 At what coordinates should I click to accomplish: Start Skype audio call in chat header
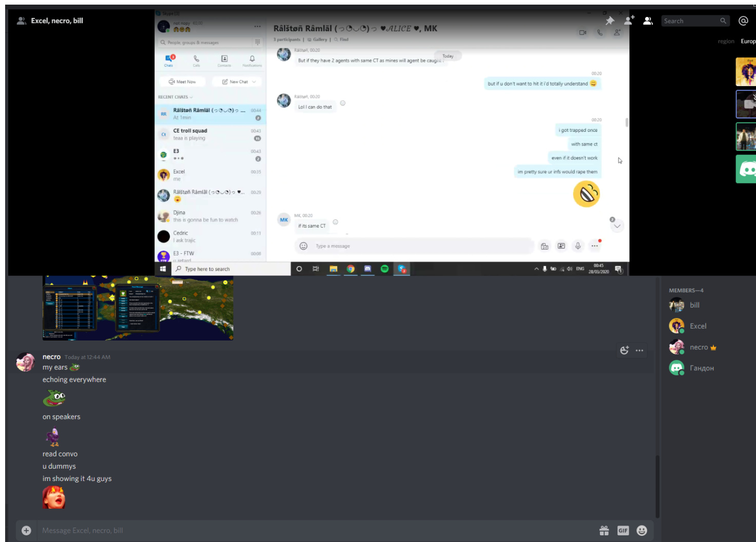[600, 32]
